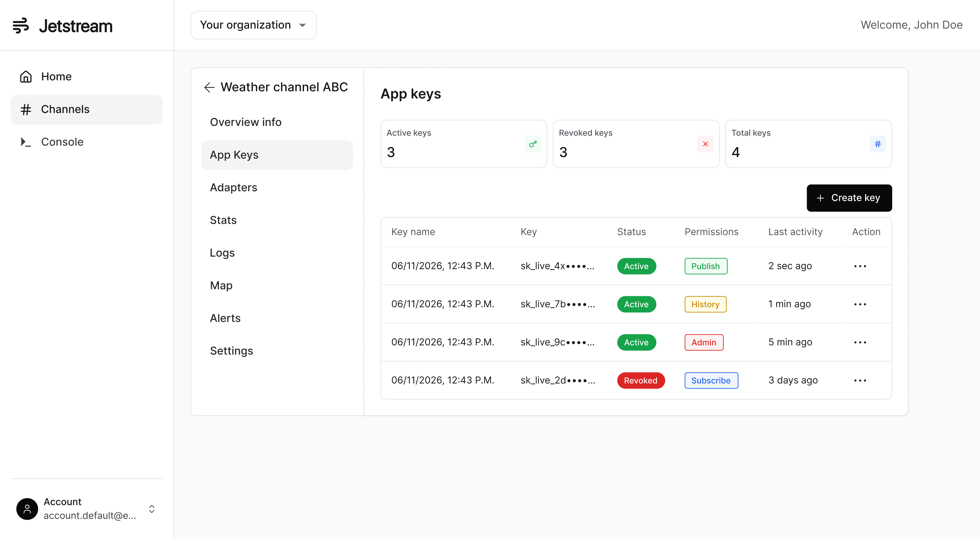Click the Console terminal prompt icon

26,142
